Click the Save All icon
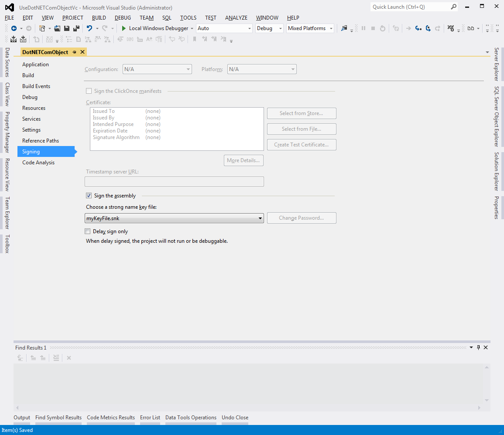The width and height of the screenshot is (504, 435). click(76, 28)
